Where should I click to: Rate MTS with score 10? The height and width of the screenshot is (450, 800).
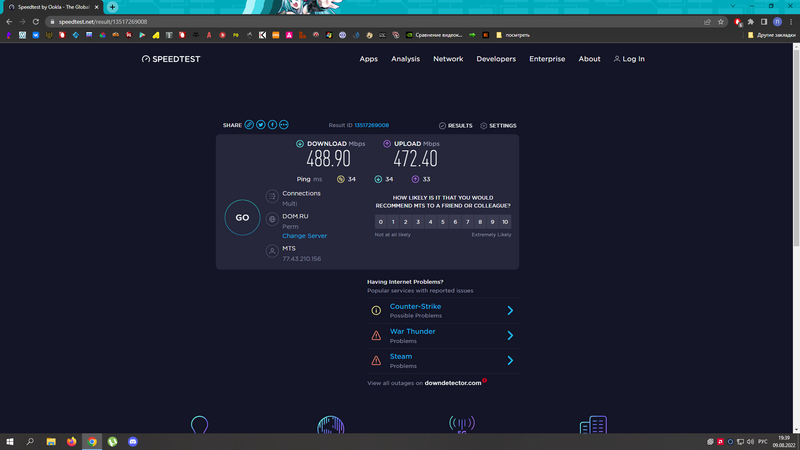tap(505, 222)
